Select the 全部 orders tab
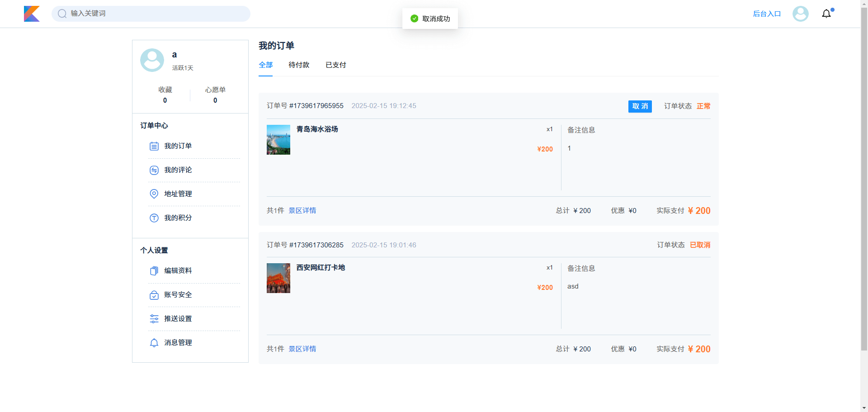Image resolution: width=868 pixels, height=412 pixels. pyautogui.click(x=265, y=65)
